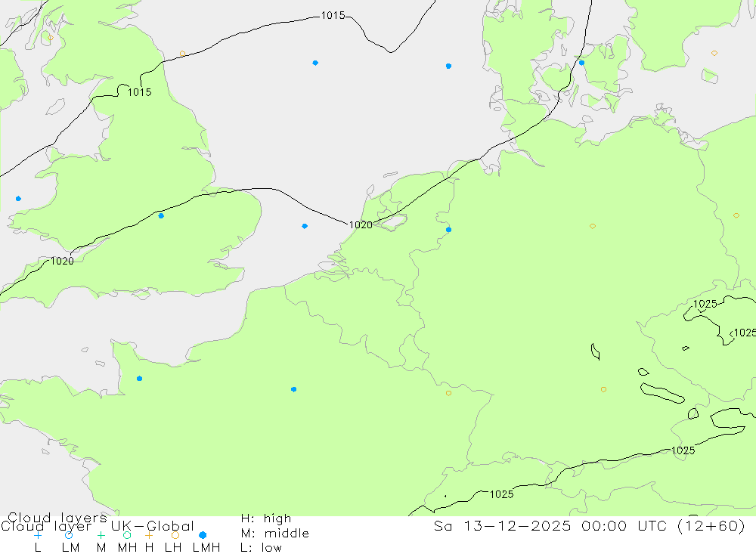Screen dimensions: 756x554
Task: Click the orange open circle LH symbol
Action: [175, 535]
